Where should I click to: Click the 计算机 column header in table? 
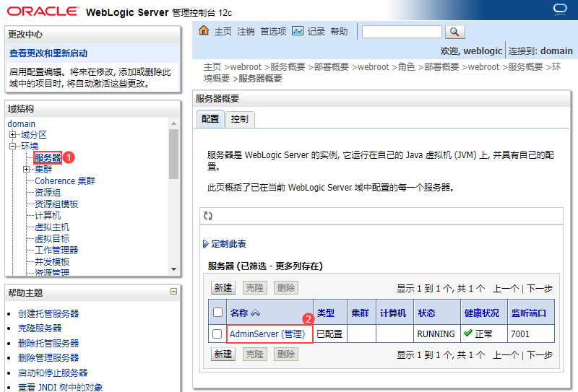tap(393, 313)
